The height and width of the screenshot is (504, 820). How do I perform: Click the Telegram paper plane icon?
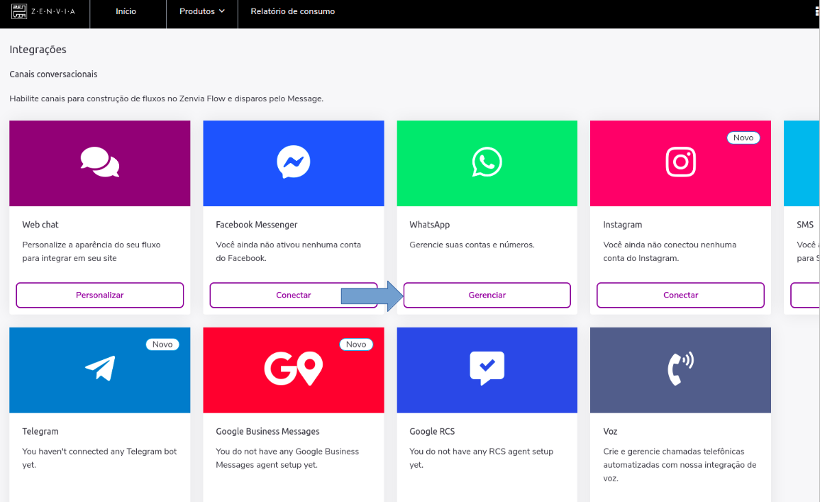[x=100, y=368]
